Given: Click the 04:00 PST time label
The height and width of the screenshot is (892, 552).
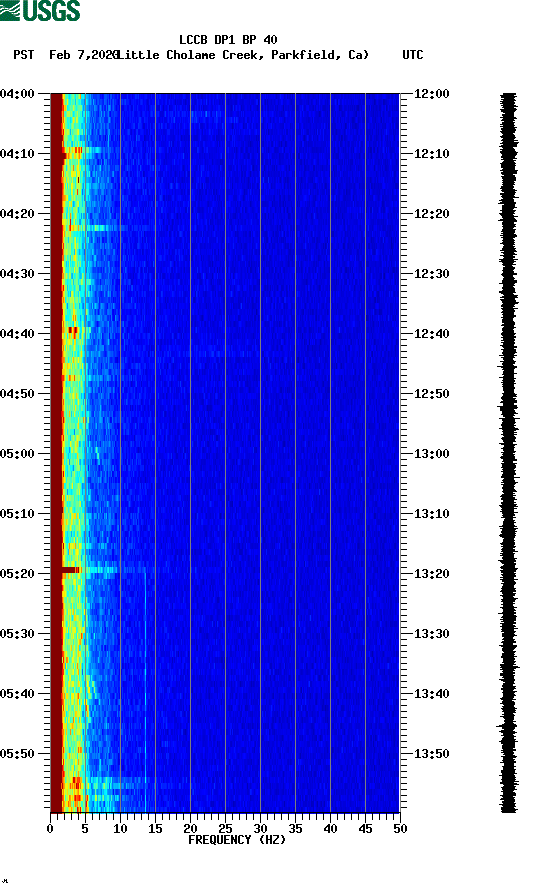Looking at the screenshot, I should click(x=18, y=94).
